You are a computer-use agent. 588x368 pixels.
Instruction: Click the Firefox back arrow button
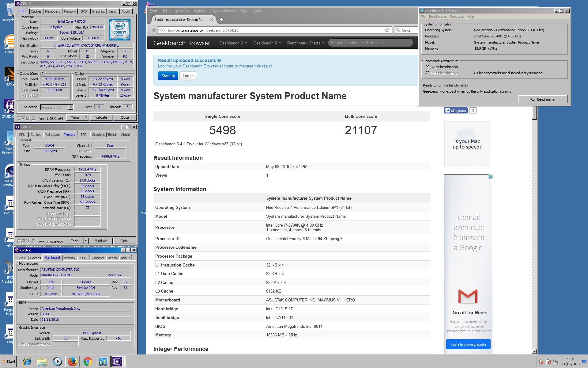[154, 30]
